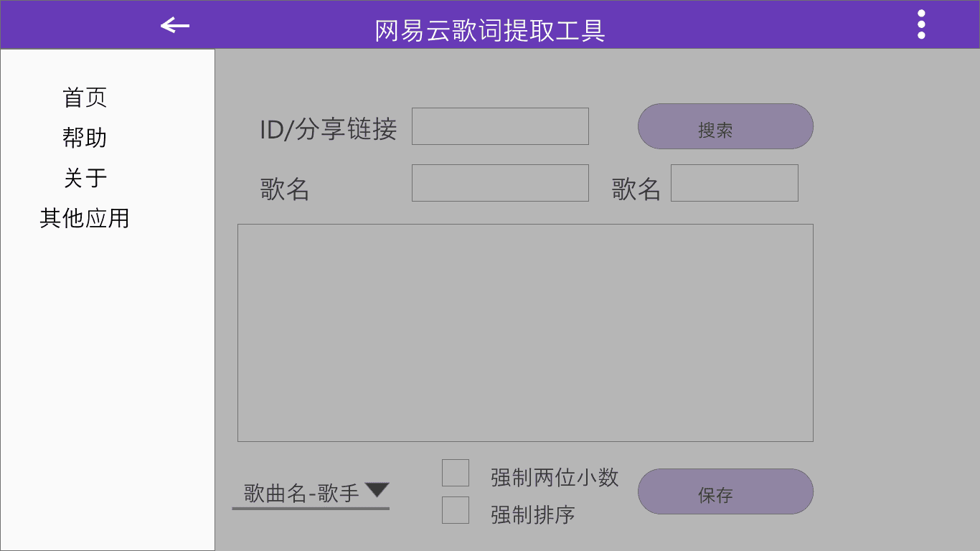Open 其他应用 in the sidebar

click(x=85, y=218)
